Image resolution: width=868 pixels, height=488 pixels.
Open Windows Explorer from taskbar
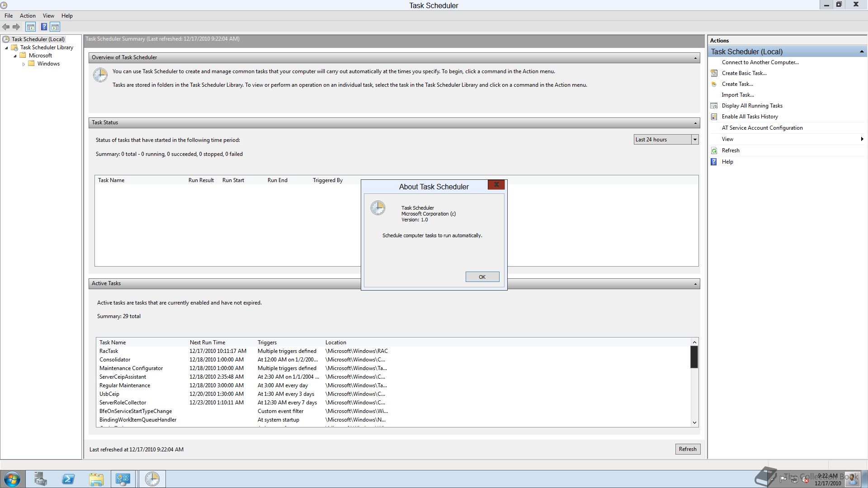pyautogui.click(x=96, y=479)
